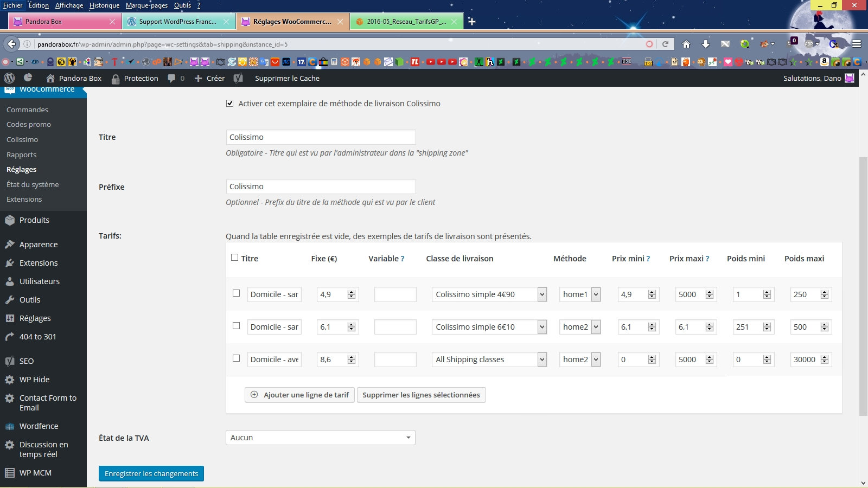Open the WordPress logo menu in admin bar
868x488 pixels.
click(9, 78)
